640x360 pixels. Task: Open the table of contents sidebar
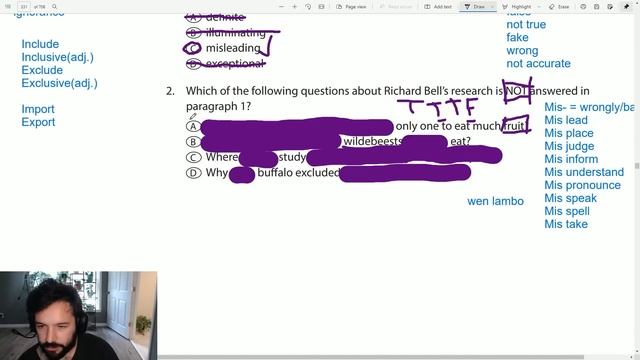(x=8, y=7)
